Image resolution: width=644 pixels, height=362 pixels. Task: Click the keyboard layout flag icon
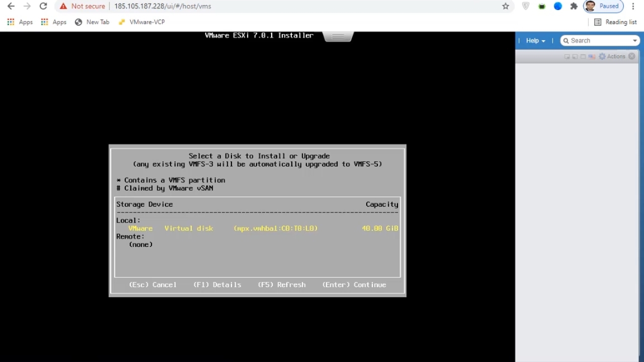tap(592, 57)
